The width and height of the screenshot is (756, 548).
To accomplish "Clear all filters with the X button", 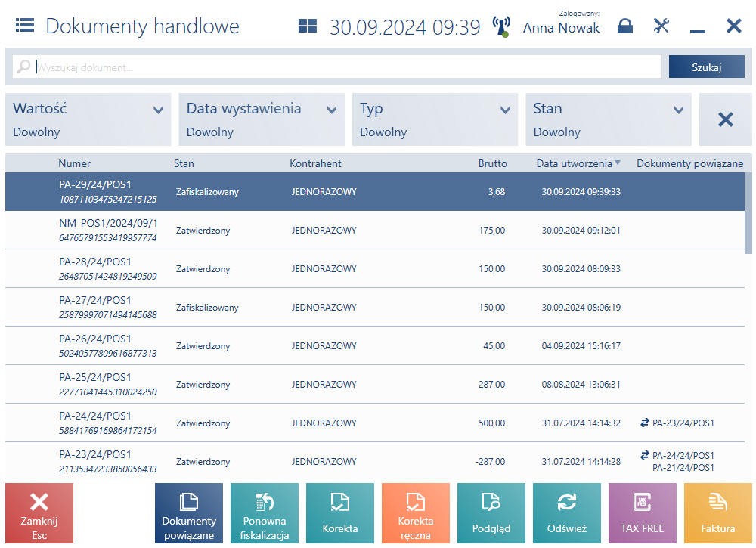I will coord(725,119).
